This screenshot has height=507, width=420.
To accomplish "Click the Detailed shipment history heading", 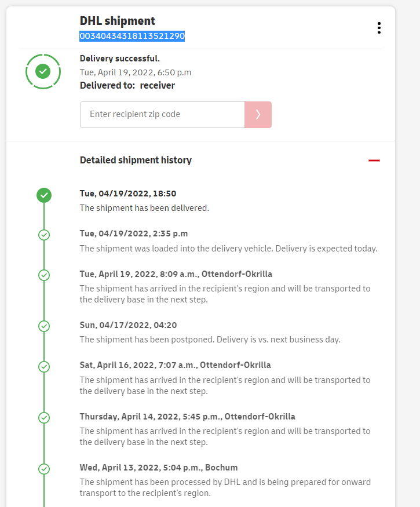I will 136,161.
